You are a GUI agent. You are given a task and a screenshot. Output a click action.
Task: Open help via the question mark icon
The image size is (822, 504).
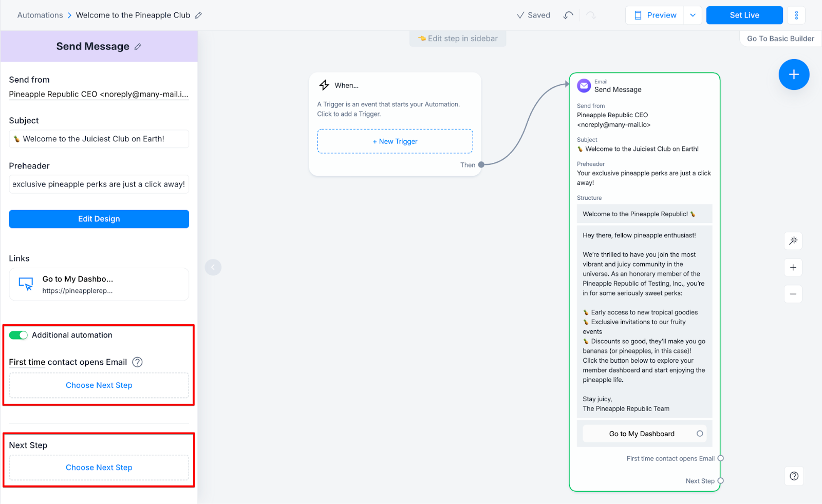[x=793, y=476]
